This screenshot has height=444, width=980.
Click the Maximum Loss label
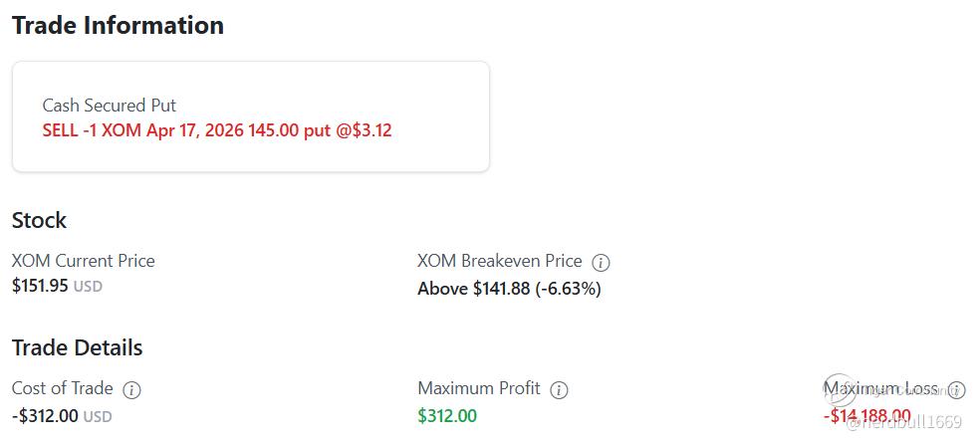[x=880, y=388]
